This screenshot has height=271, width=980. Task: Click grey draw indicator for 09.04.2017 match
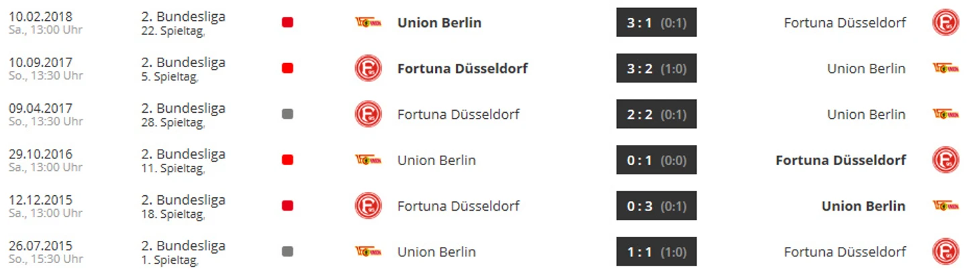coord(287,114)
